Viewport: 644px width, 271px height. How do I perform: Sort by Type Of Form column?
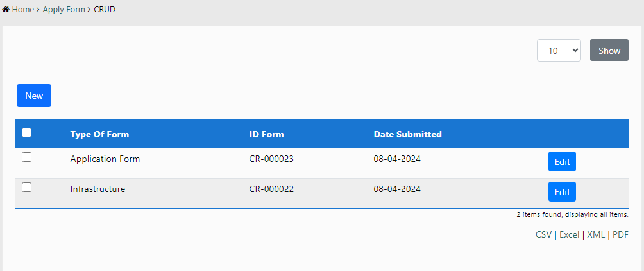99,135
